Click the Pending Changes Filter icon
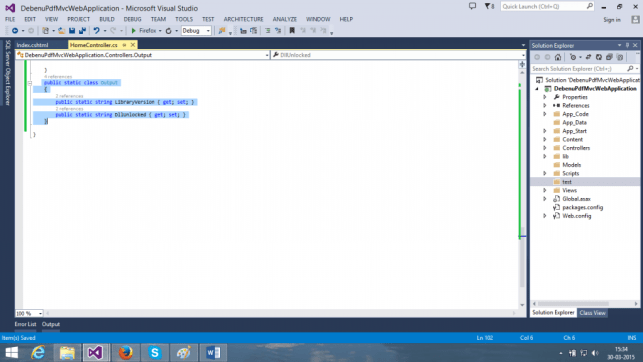643x362 pixels. click(x=573, y=57)
